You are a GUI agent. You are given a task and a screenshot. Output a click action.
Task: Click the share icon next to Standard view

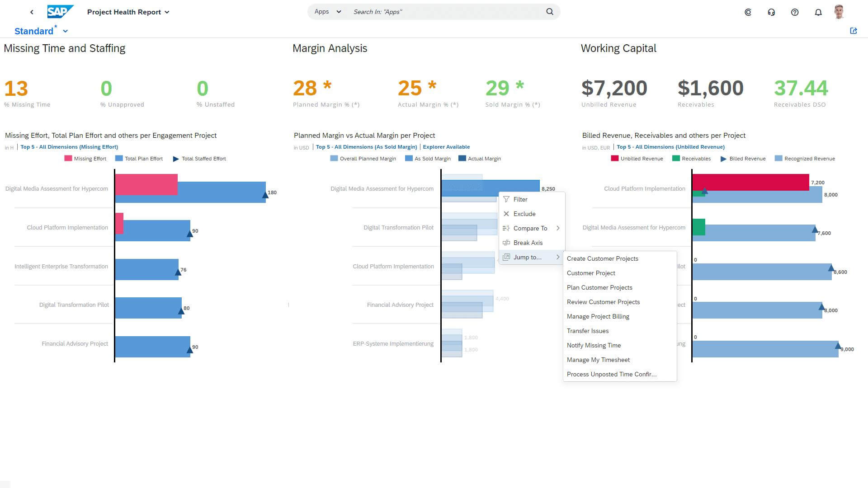[854, 31]
